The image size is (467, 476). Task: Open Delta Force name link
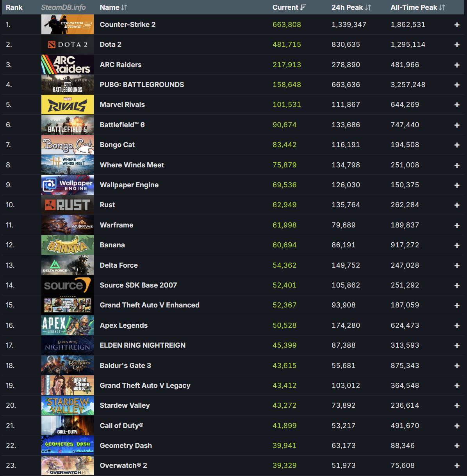[x=119, y=265]
